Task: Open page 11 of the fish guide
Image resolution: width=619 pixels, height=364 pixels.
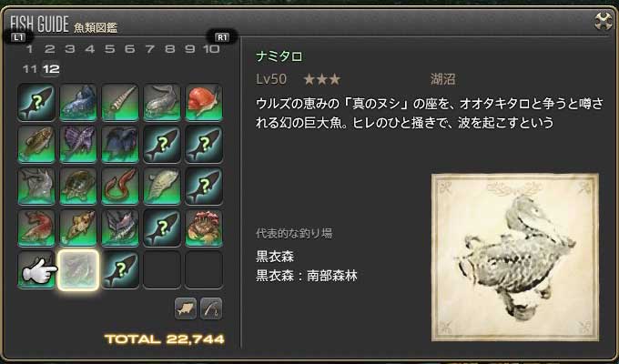Action: [x=30, y=69]
